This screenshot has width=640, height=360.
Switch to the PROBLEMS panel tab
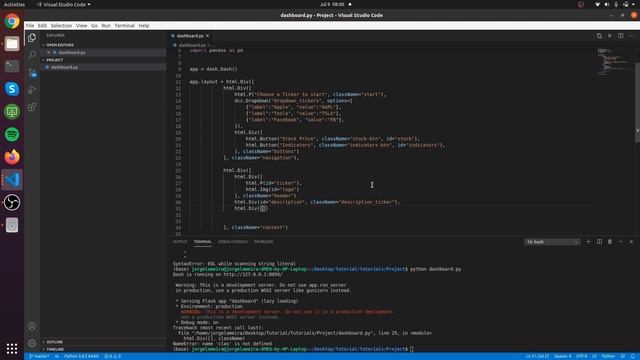[x=264, y=242]
